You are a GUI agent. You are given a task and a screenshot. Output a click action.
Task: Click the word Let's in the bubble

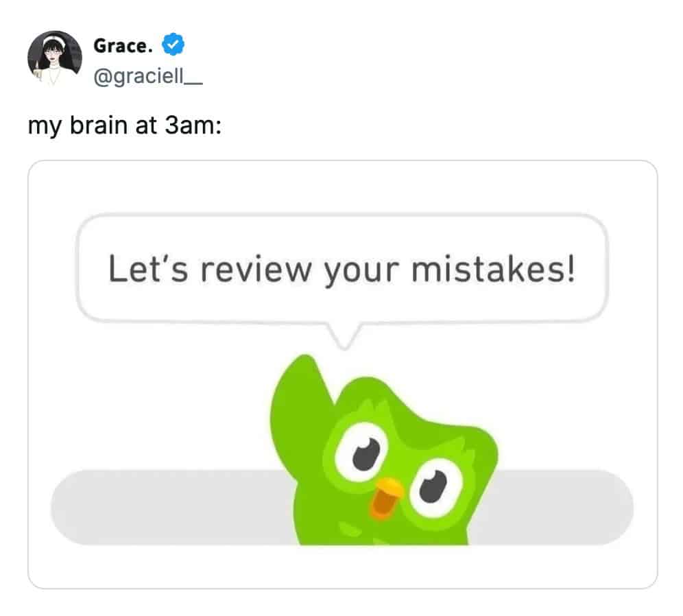pyautogui.click(x=148, y=269)
